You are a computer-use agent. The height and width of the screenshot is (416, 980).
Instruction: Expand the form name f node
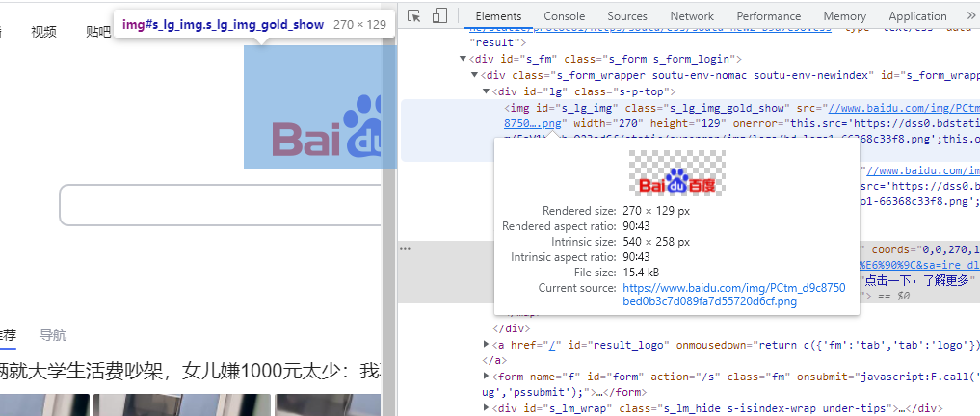pyautogui.click(x=487, y=376)
